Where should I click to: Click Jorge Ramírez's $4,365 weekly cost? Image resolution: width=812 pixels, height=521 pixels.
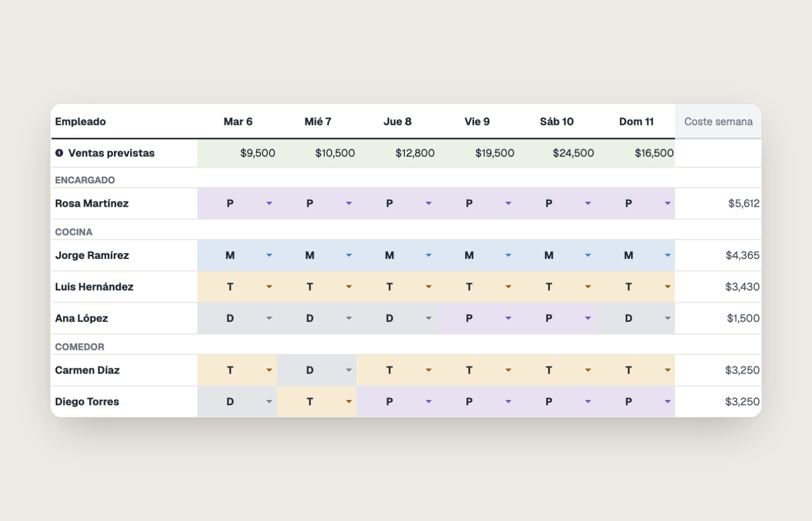743,255
